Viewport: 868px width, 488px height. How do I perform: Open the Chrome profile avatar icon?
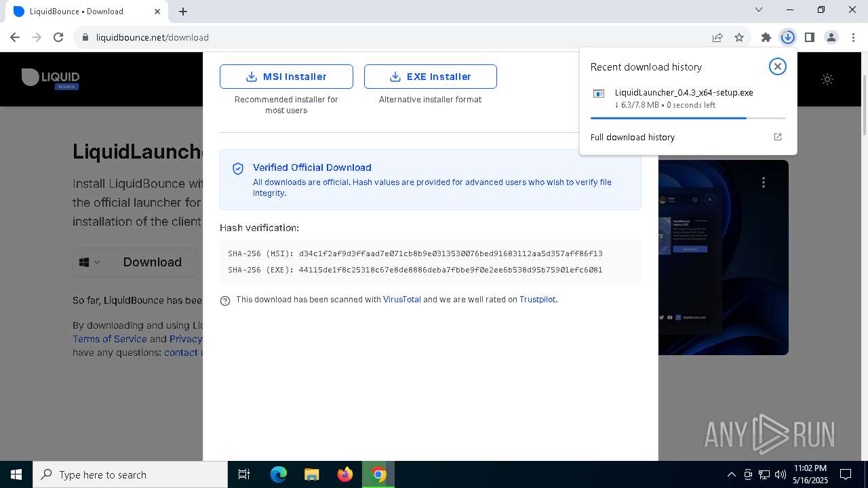[831, 37]
